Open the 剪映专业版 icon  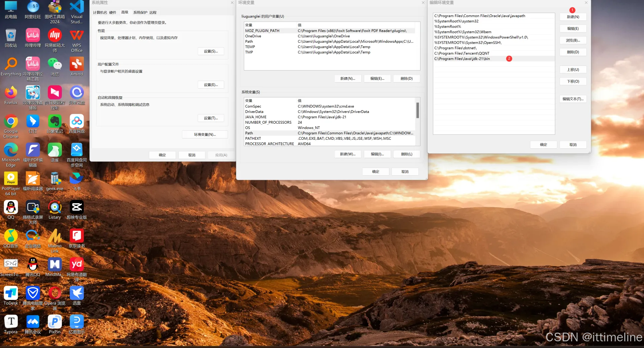77,210
